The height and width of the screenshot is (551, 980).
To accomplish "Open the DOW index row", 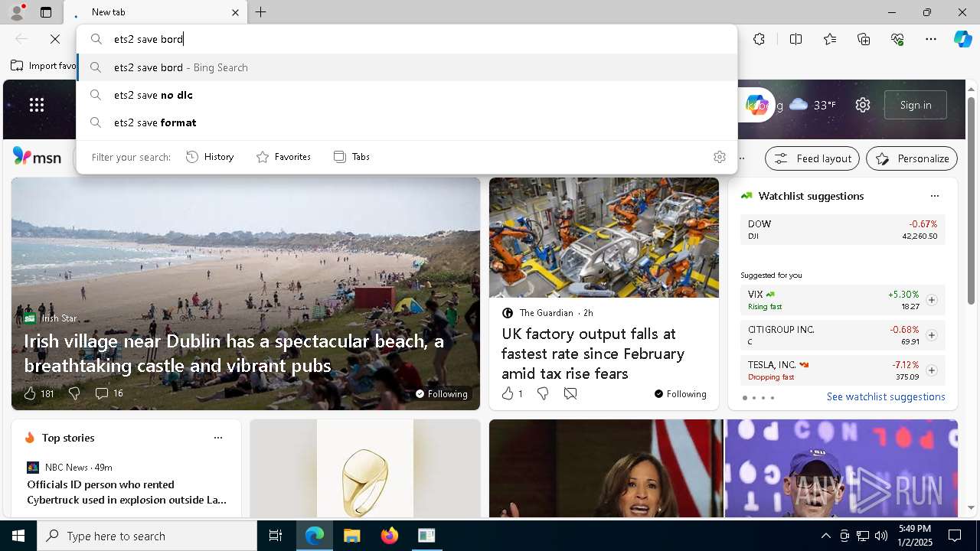I will (843, 230).
